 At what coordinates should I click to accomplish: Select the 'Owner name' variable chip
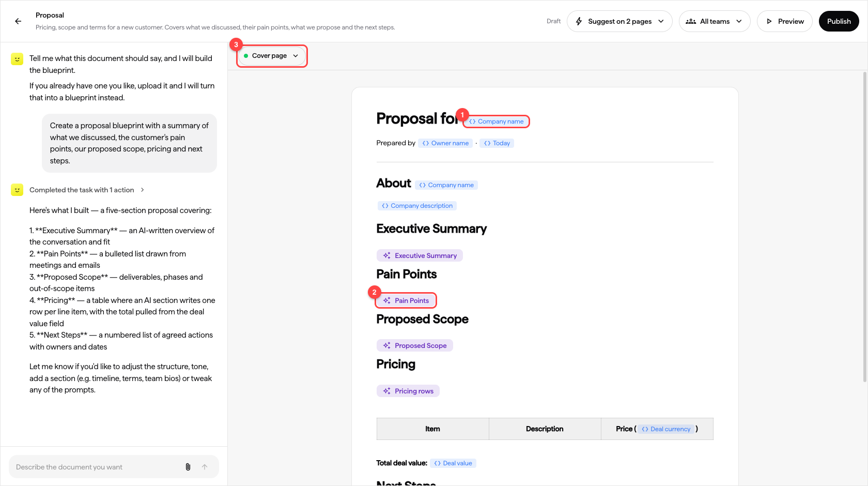[x=445, y=143]
